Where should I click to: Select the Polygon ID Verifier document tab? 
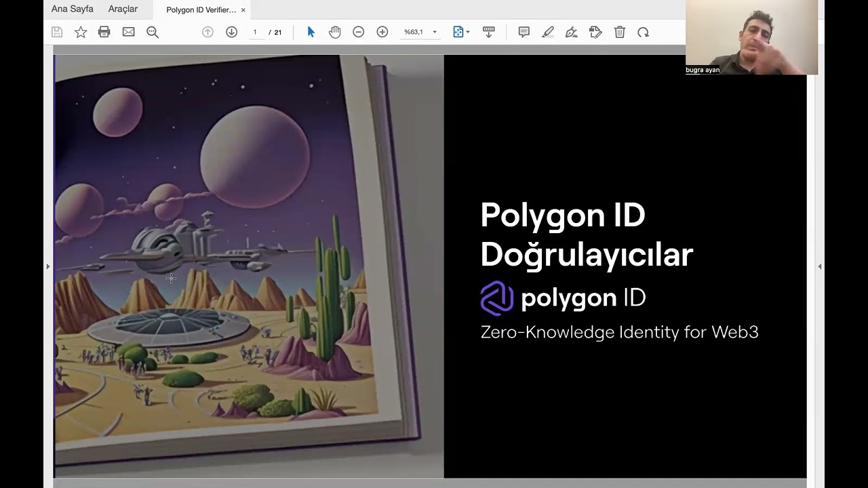[x=201, y=10]
